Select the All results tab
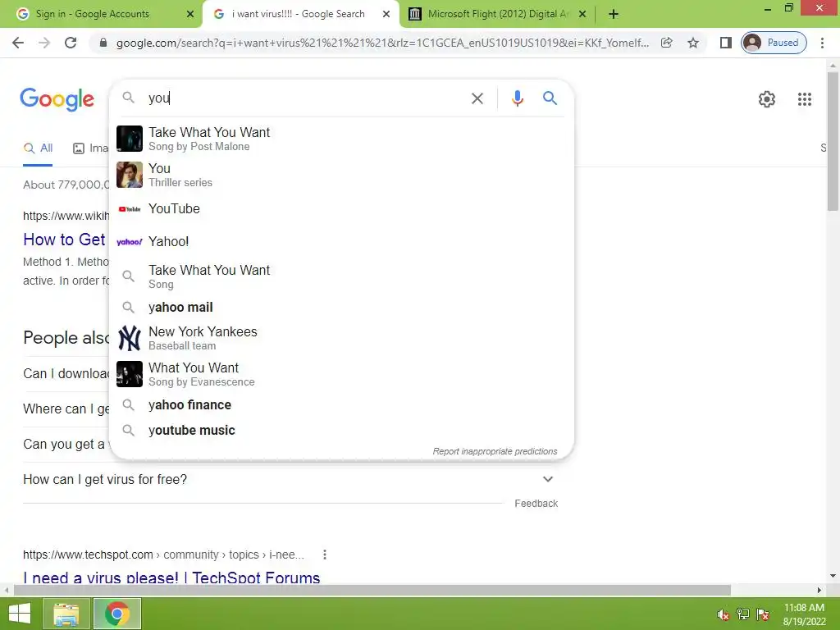 point(38,148)
